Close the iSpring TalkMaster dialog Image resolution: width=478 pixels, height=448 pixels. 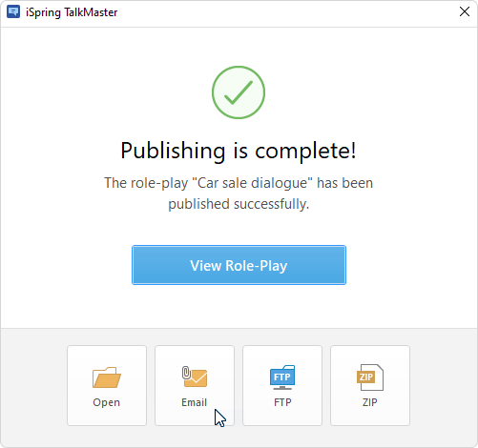(465, 11)
